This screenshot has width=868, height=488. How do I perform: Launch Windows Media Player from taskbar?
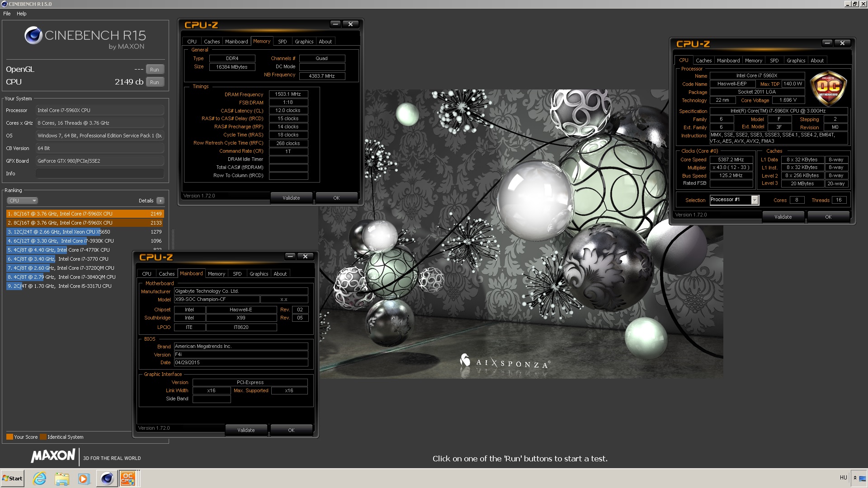(x=84, y=478)
